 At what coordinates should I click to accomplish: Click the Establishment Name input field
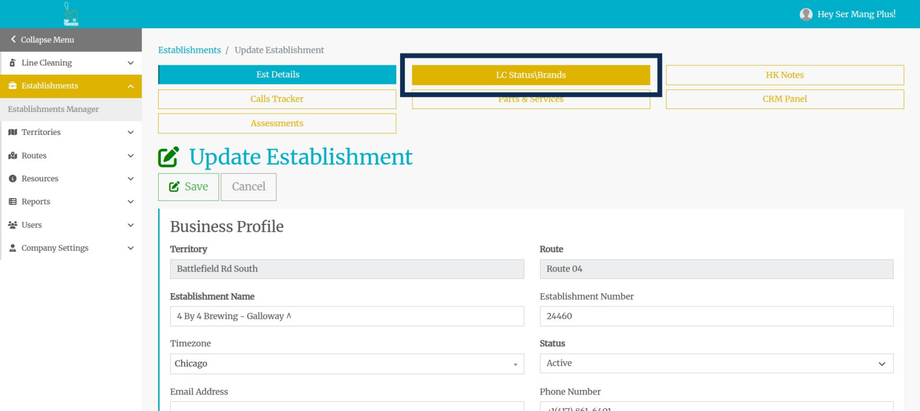pyautogui.click(x=347, y=316)
